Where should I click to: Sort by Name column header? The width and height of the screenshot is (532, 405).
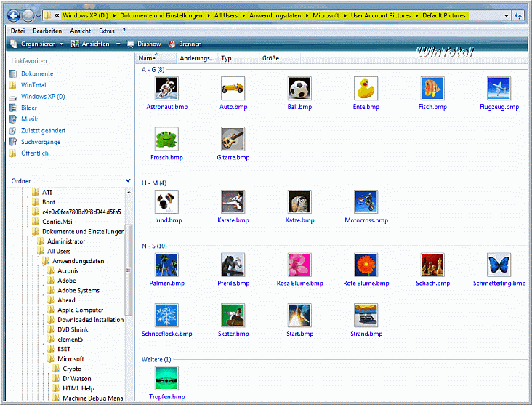point(156,58)
